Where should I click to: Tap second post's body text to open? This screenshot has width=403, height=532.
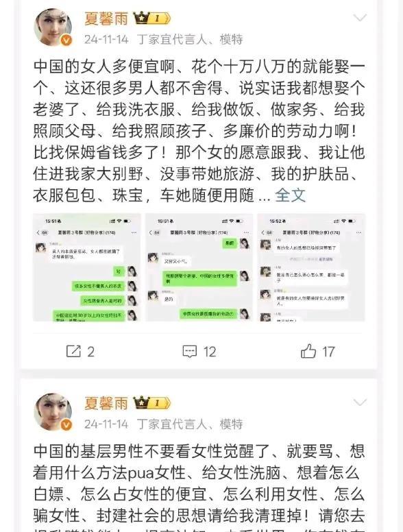click(199, 487)
